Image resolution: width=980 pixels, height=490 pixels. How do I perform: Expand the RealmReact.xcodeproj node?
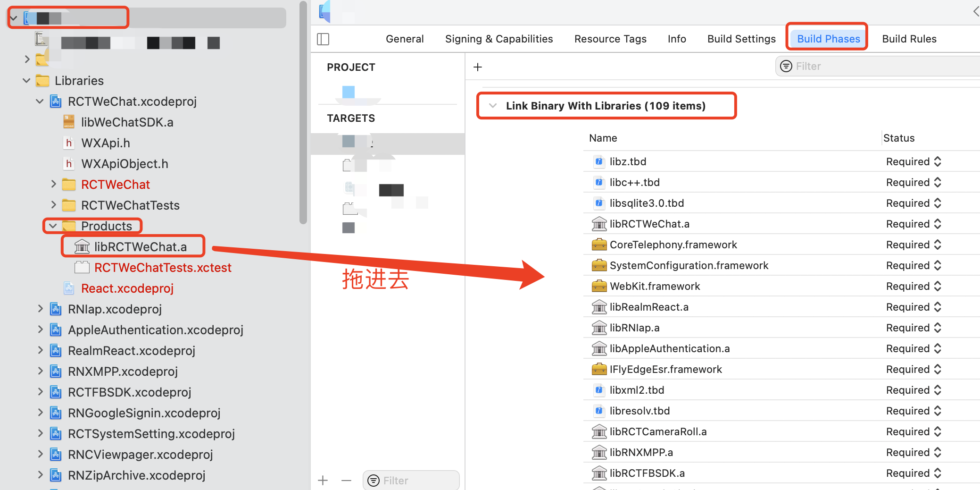pyautogui.click(x=40, y=350)
